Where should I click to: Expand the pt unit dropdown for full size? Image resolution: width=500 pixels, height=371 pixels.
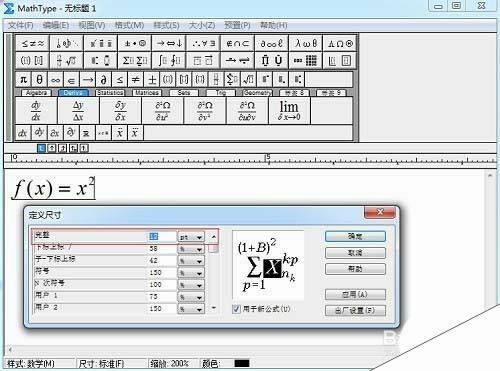pos(191,237)
